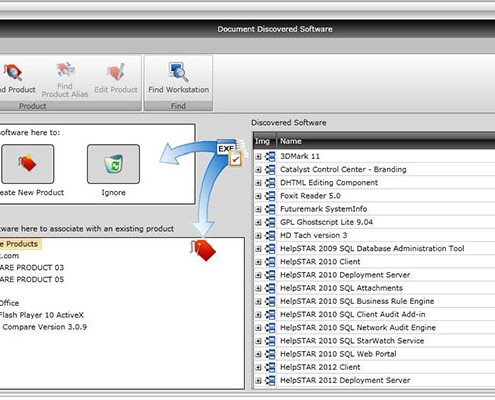Viewport: 495px width, 400px height.
Task: Expand the Foxit Reader 5.0 row
Action: [x=258, y=196]
